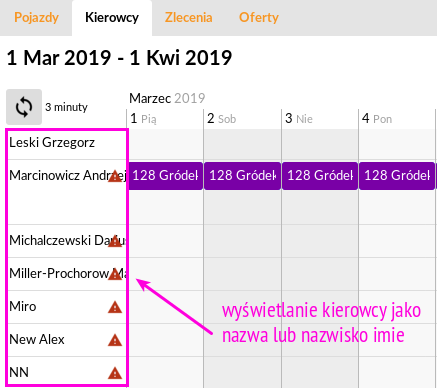Open 128 Gródek event on Saturday 2
The width and height of the screenshot is (437, 388).
[242, 176]
